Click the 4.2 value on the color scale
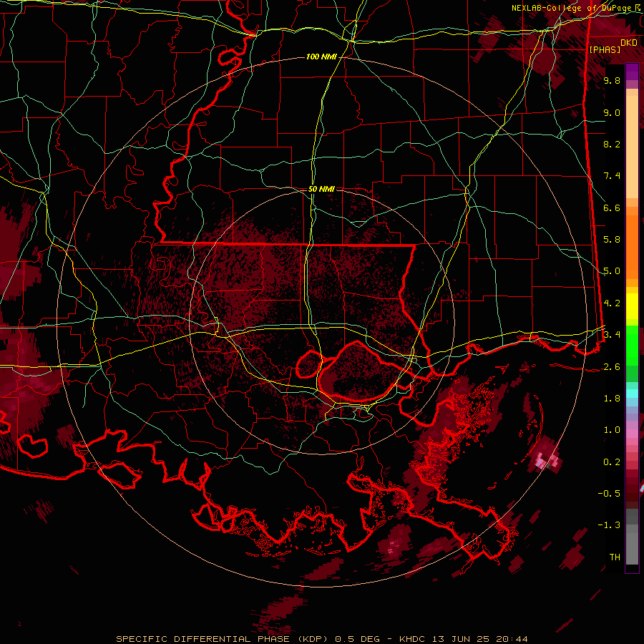 coord(612,303)
